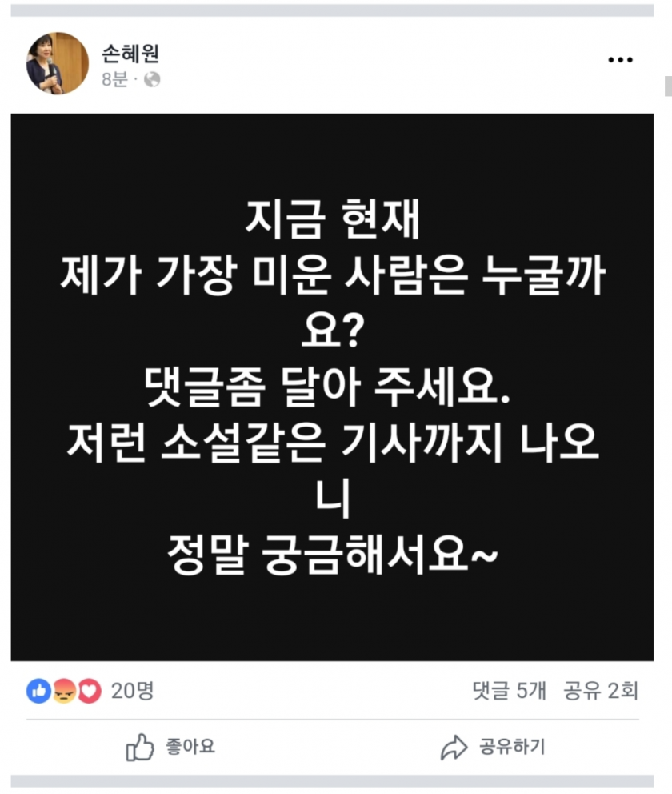
Task: Click the globe public visibility icon
Action: 152,79
